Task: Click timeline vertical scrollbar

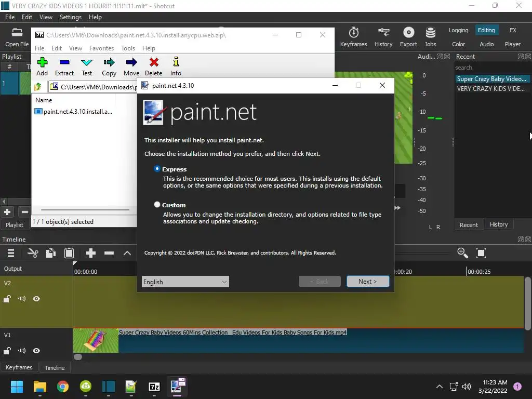Action: click(x=527, y=303)
